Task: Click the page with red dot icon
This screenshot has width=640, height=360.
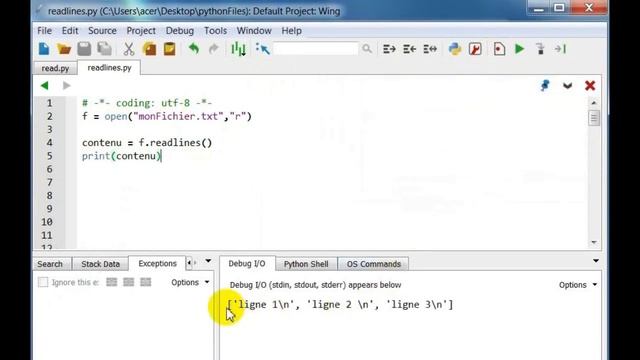Action: tap(499, 49)
